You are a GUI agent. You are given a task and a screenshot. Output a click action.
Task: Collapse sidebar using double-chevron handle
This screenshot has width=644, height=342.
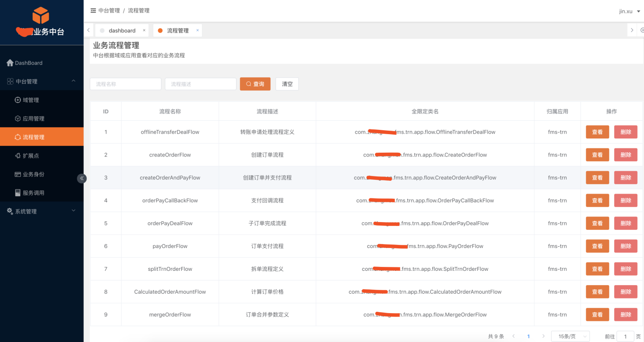click(82, 178)
